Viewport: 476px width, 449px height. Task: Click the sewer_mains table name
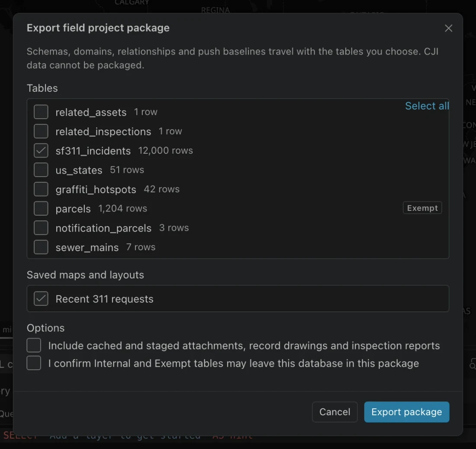pyautogui.click(x=87, y=248)
